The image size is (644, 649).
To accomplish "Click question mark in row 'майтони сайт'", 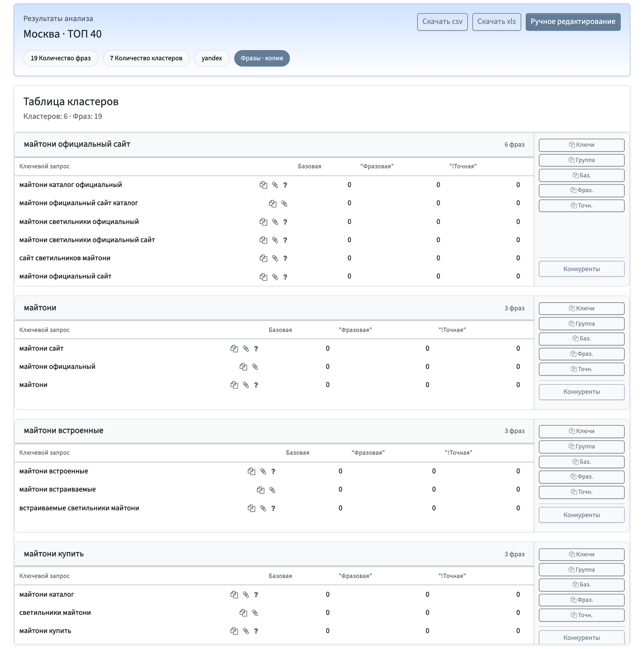I will coord(256,349).
